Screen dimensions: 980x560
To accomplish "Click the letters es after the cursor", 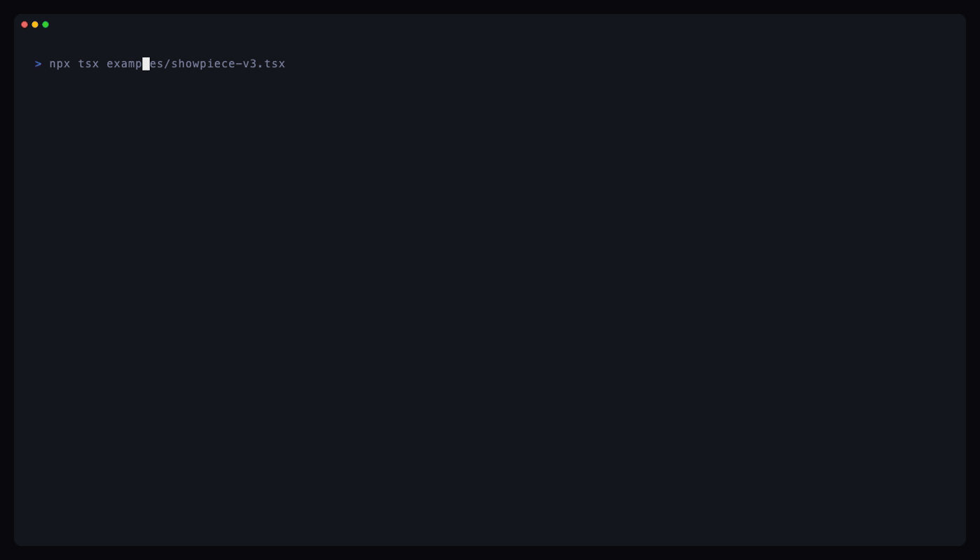I will [x=157, y=64].
